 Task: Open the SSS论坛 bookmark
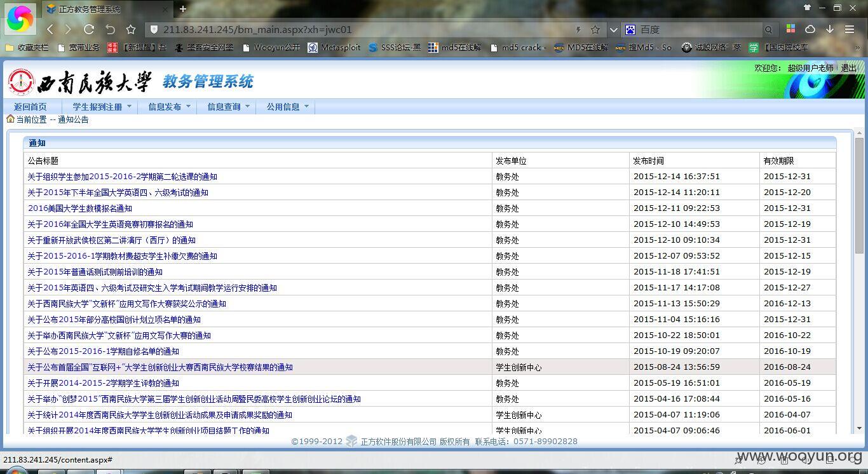coord(394,47)
